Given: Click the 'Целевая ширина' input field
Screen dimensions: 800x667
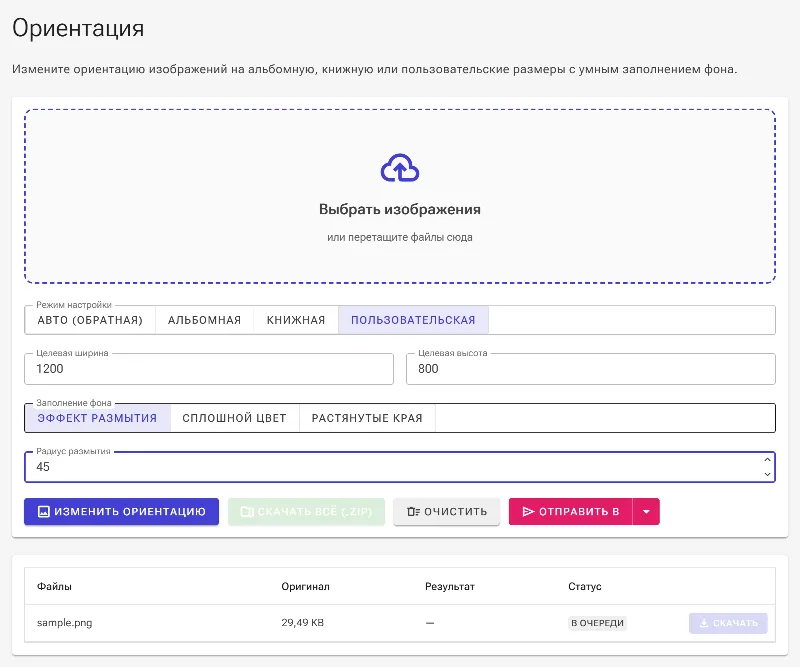Looking at the screenshot, I should pyautogui.click(x=209, y=368).
